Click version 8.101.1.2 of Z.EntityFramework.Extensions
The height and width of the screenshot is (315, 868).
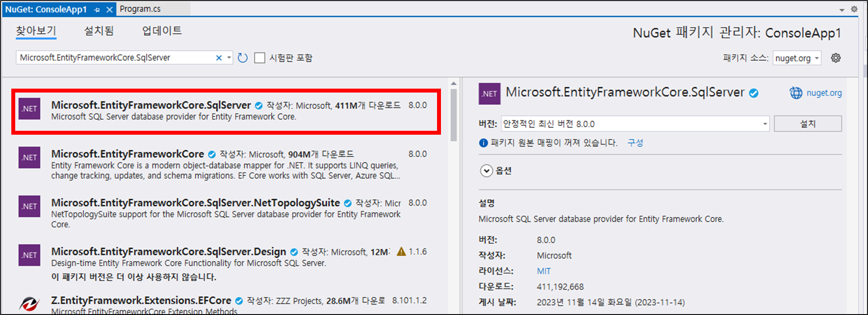point(409,301)
